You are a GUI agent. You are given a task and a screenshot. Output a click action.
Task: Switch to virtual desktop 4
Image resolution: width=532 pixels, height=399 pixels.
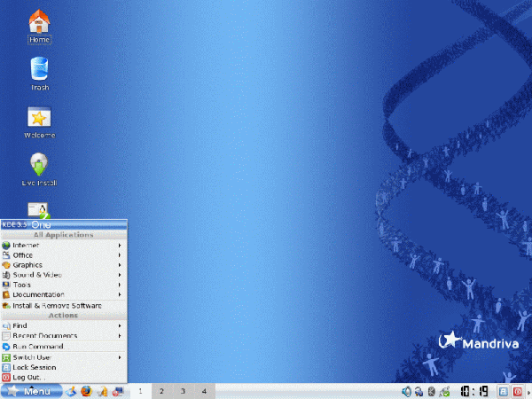click(x=204, y=391)
